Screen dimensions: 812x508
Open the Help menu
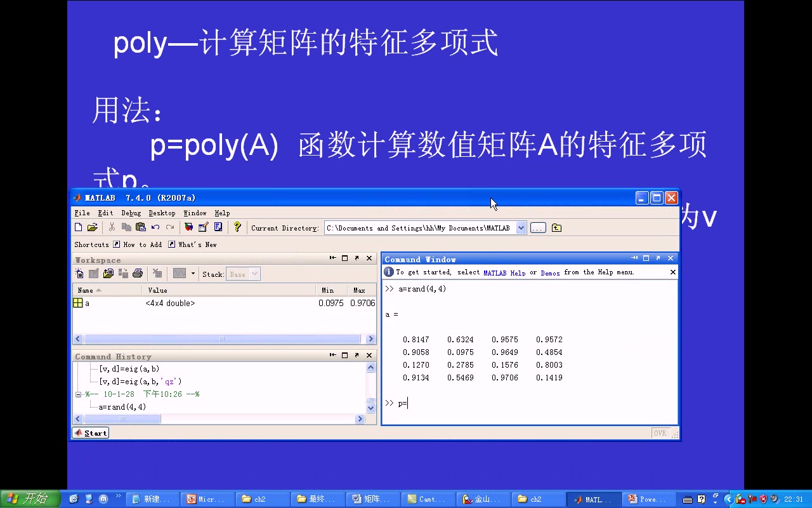[222, 213]
